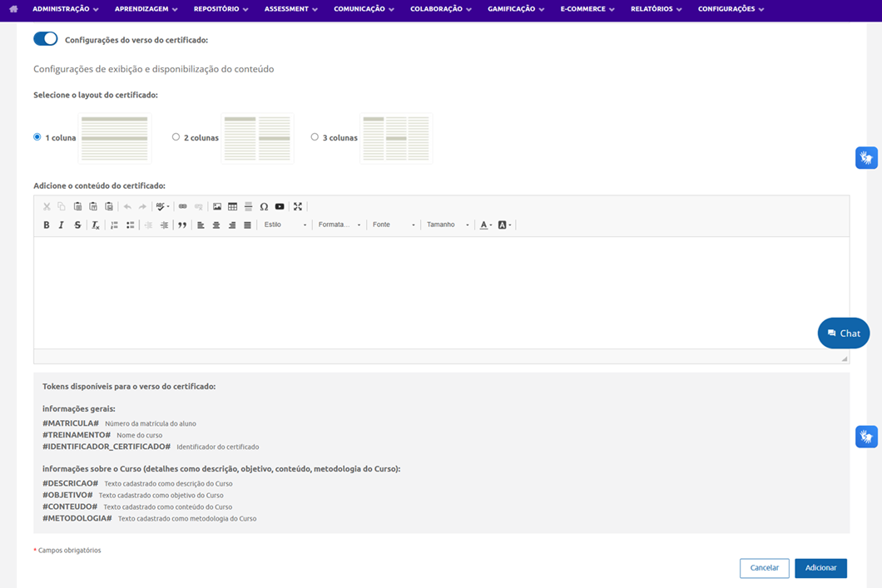Open upper accessibility sign-language widget
The height and width of the screenshot is (588, 882).
point(866,158)
